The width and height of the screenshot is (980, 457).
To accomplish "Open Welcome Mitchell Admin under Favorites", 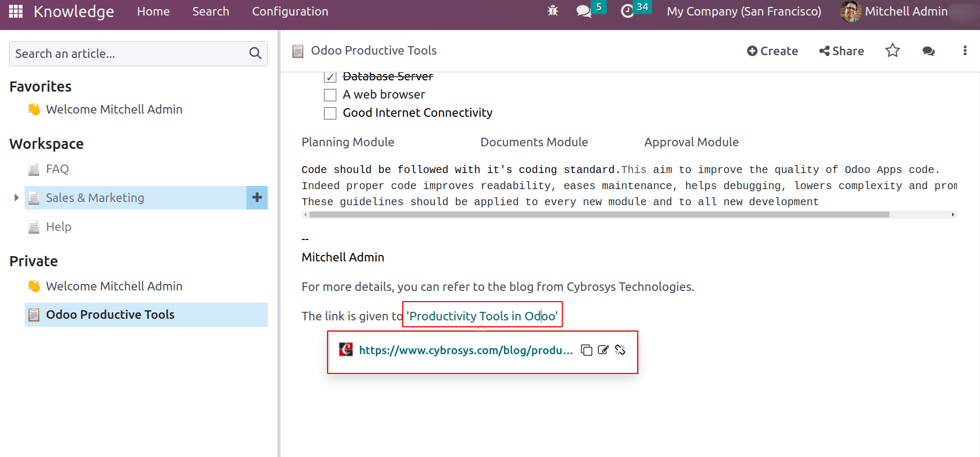I will [114, 109].
